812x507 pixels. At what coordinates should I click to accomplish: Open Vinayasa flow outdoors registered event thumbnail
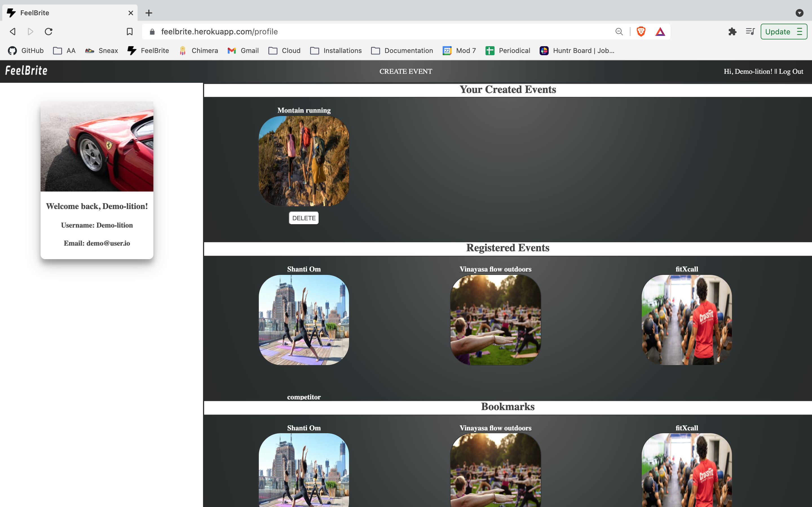[x=495, y=320]
